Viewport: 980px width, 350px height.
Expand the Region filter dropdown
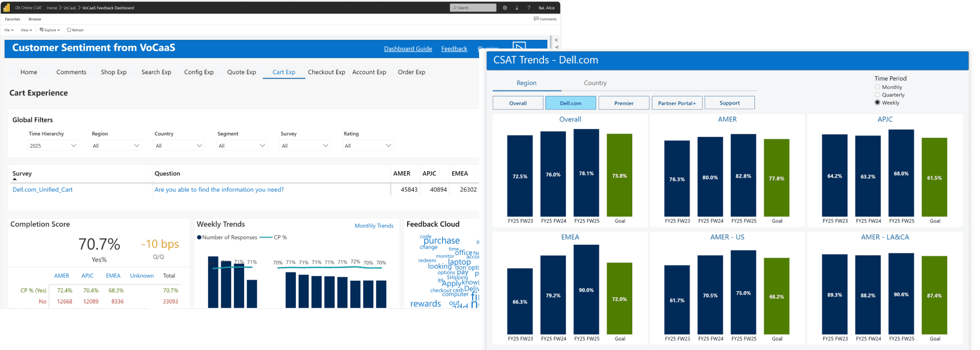(x=116, y=146)
